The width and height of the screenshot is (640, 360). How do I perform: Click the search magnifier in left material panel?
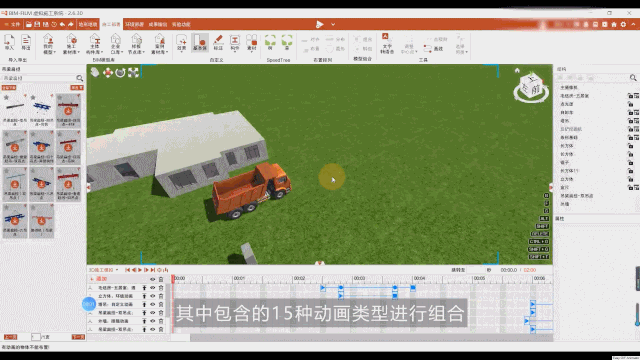(x=80, y=78)
